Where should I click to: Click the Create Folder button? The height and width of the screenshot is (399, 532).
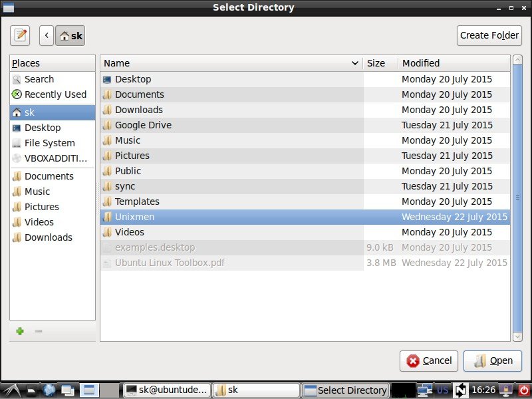pos(489,35)
